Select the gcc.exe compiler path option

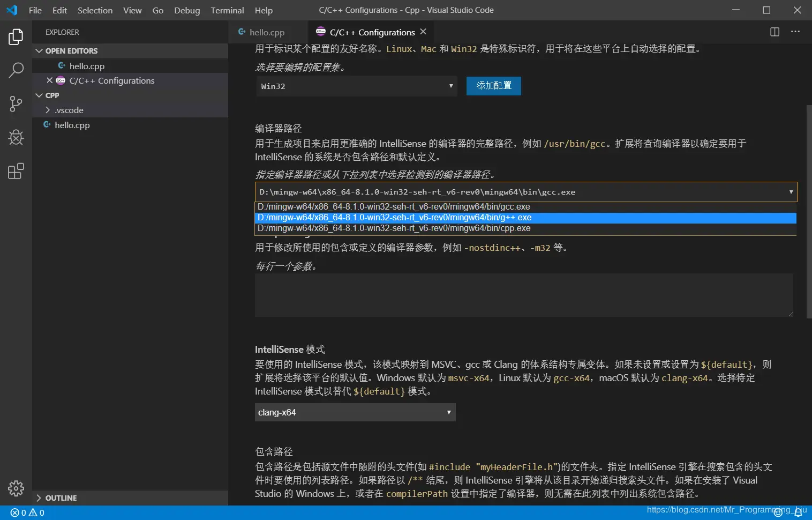[x=525, y=207]
